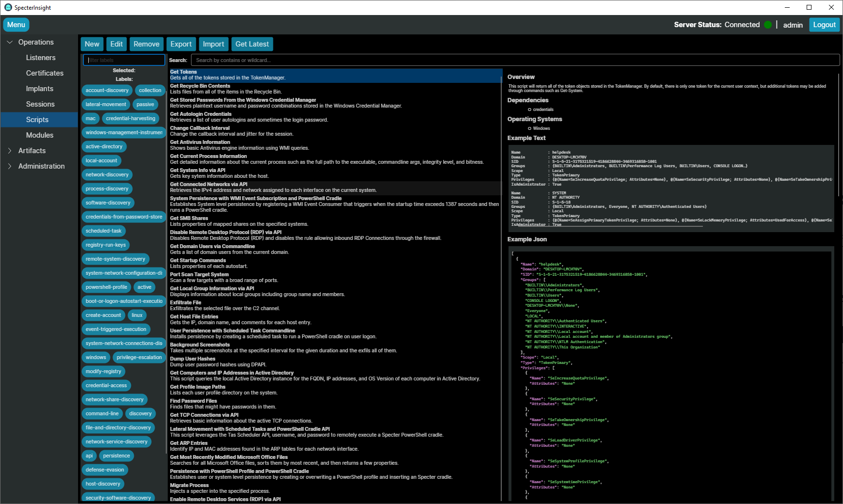The width and height of the screenshot is (843, 504).
Task: Toggle the privilege-escalation label filter
Action: coord(139,357)
